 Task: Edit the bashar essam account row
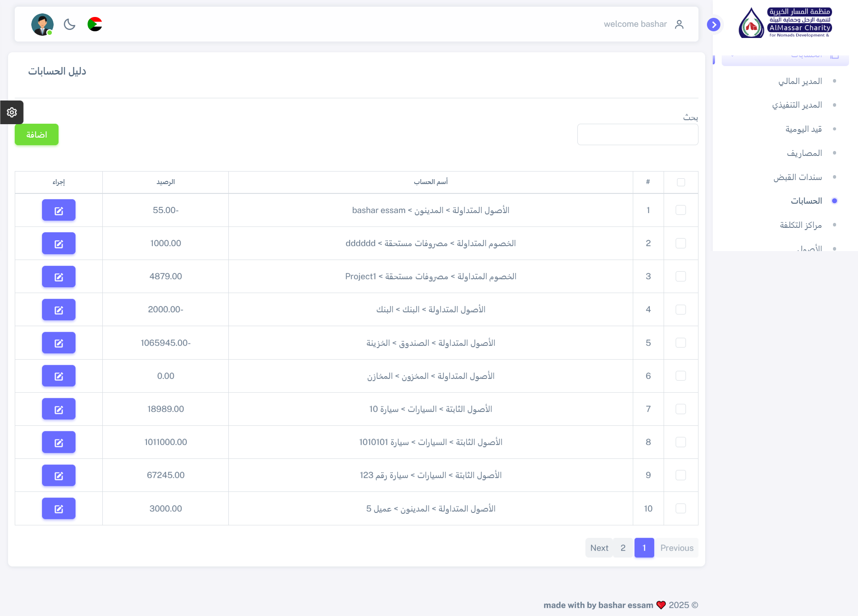[x=59, y=210]
